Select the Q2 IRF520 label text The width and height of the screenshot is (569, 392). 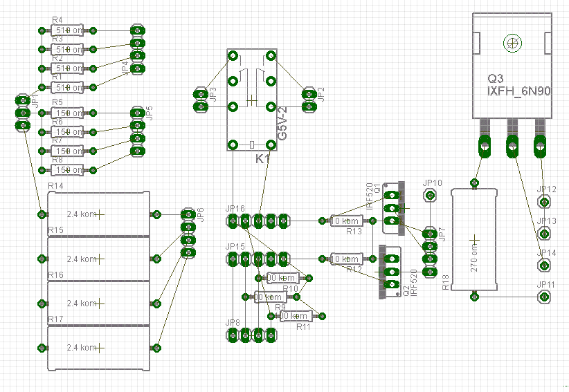410,283
